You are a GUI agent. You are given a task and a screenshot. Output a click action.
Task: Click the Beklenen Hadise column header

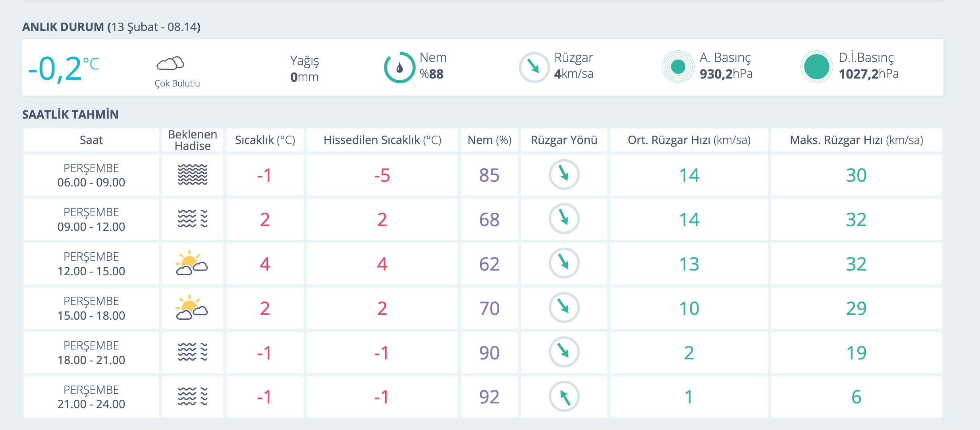[192, 140]
